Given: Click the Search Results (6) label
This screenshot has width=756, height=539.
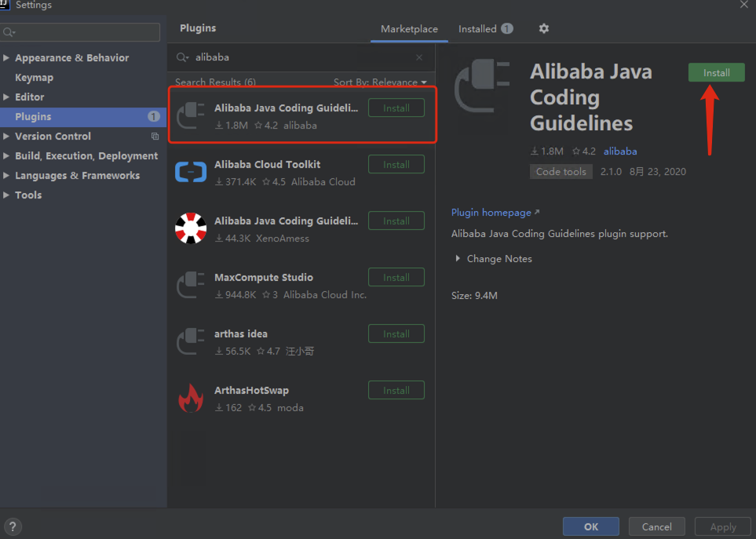Looking at the screenshot, I should [216, 82].
